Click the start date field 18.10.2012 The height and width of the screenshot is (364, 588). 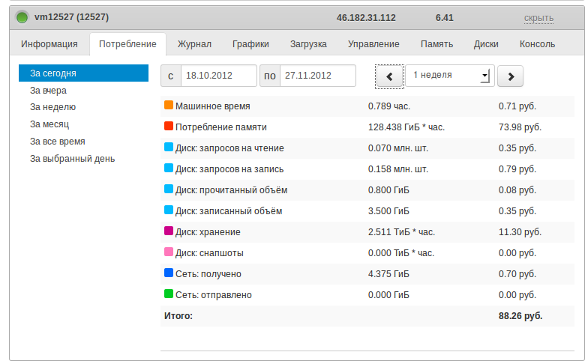click(218, 76)
